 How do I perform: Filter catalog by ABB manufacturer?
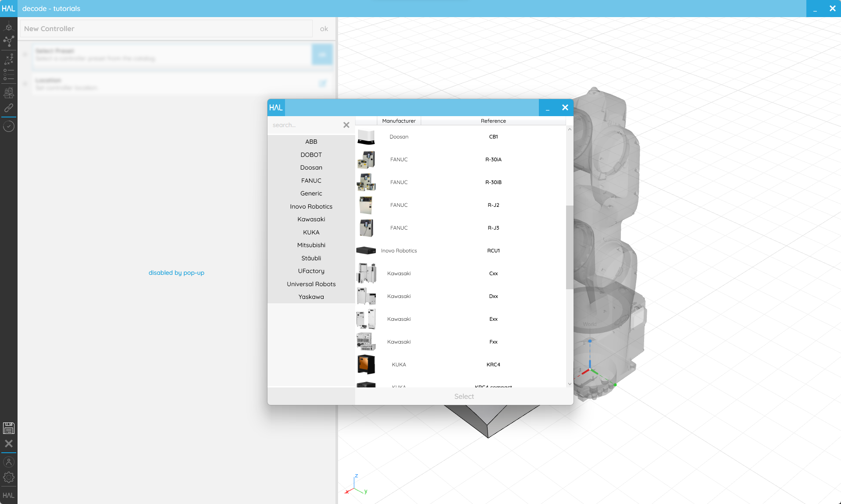311,142
